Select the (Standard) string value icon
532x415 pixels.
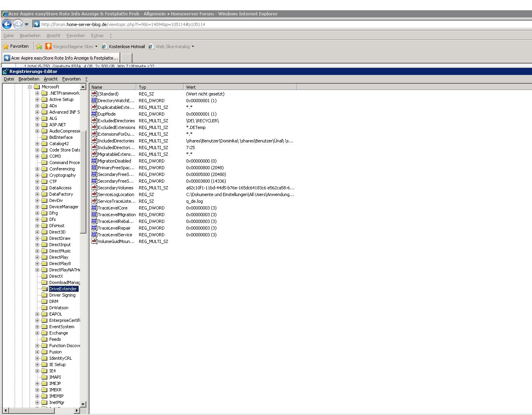tap(94, 94)
